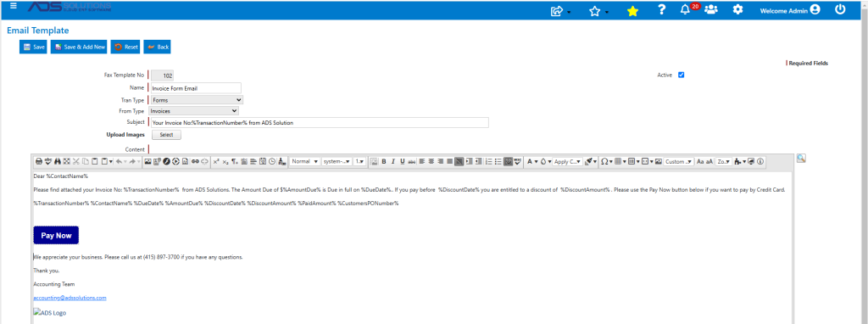Open the find binoculars tool
The image size is (868, 324).
58,161
